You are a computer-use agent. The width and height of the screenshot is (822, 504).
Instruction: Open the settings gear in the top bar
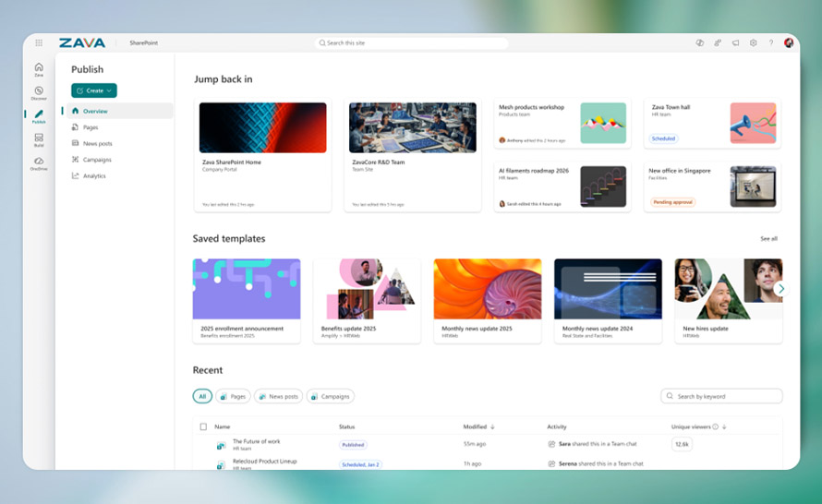(x=754, y=43)
